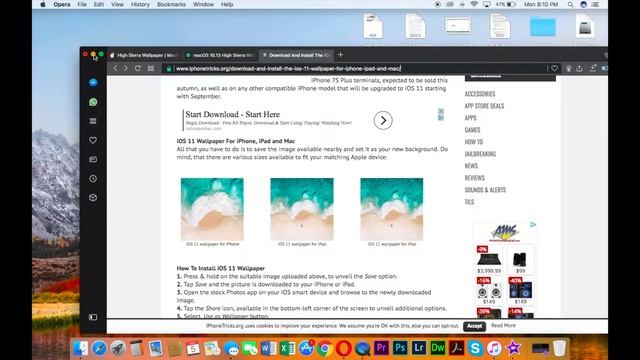Launch Safari from the Dock
Screen dimensions: 640x360
[99, 348]
